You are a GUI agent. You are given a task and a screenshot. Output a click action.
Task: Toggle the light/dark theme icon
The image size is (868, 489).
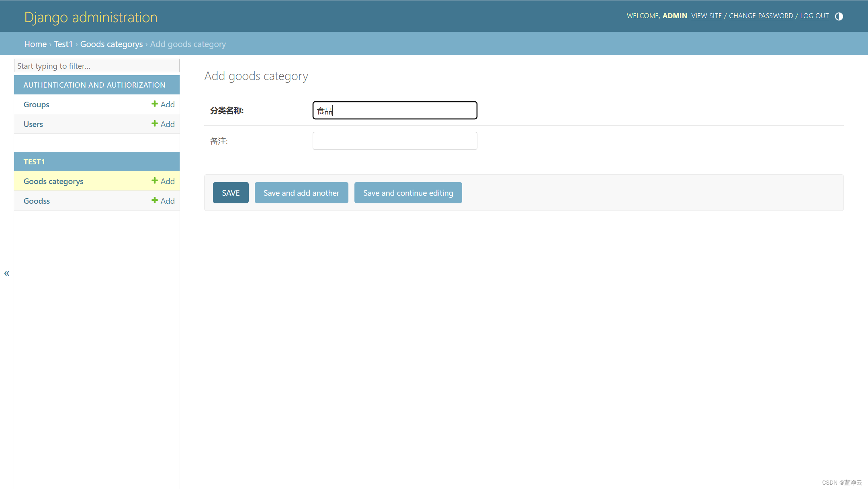(x=839, y=16)
